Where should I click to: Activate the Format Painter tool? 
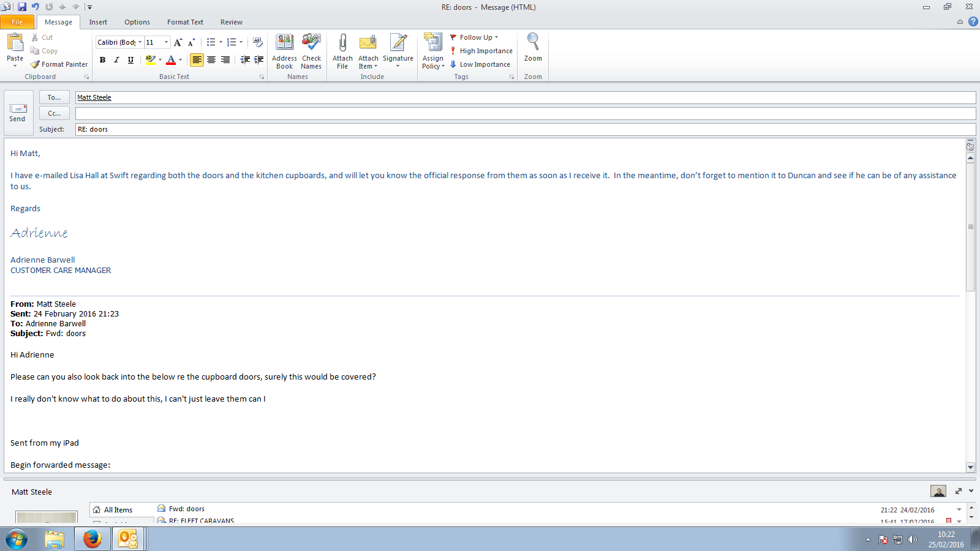pyautogui.click(x=59, y=64)
